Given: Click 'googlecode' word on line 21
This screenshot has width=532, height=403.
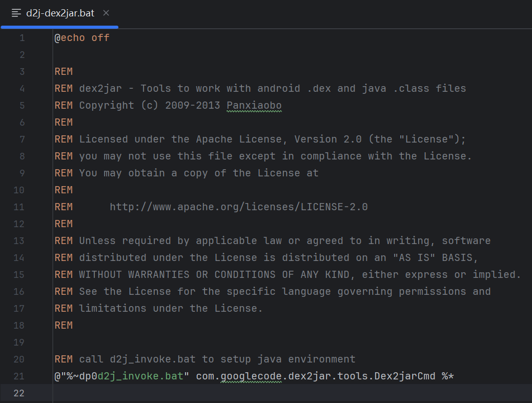Looking at the screenshot, I should 251,376.
